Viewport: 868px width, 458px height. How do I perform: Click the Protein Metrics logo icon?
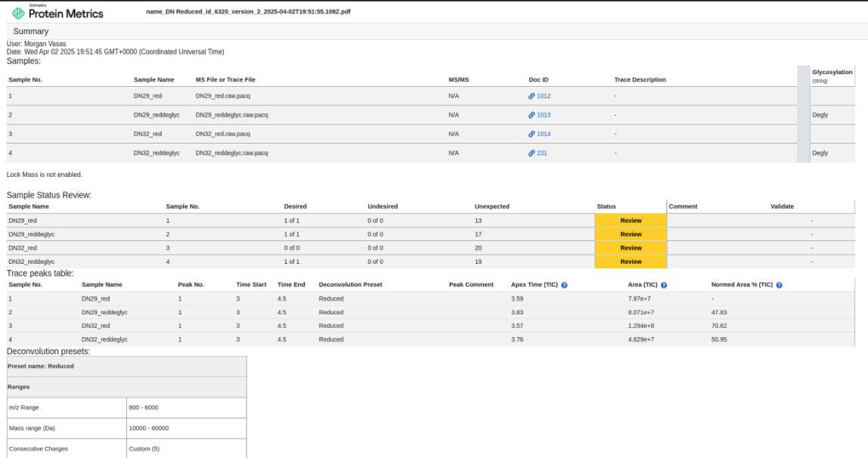pos(18,13)
